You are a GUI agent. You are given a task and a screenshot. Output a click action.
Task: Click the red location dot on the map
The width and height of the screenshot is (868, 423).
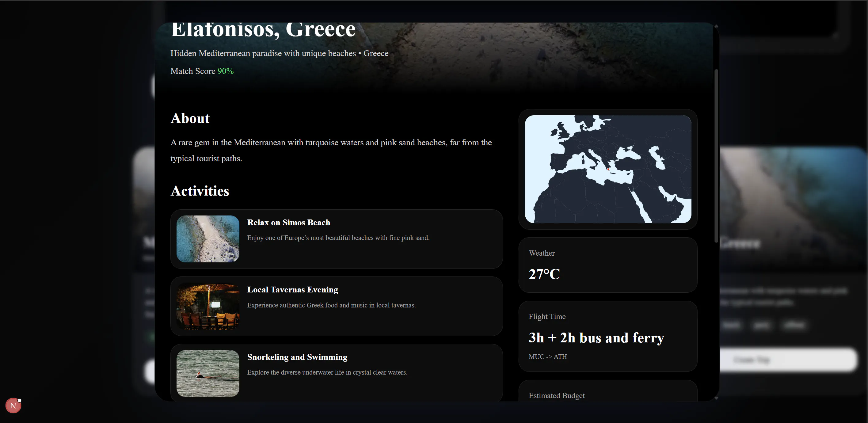(608, 169)
